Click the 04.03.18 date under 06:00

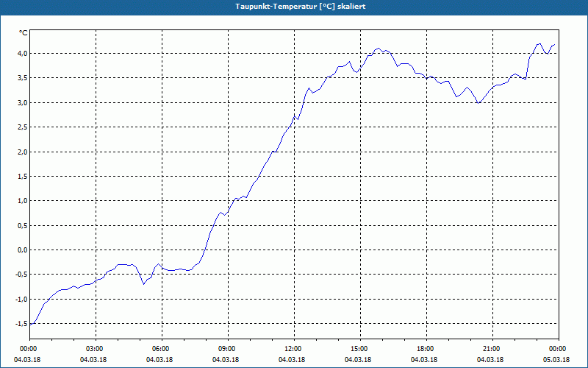pos(159,360)
